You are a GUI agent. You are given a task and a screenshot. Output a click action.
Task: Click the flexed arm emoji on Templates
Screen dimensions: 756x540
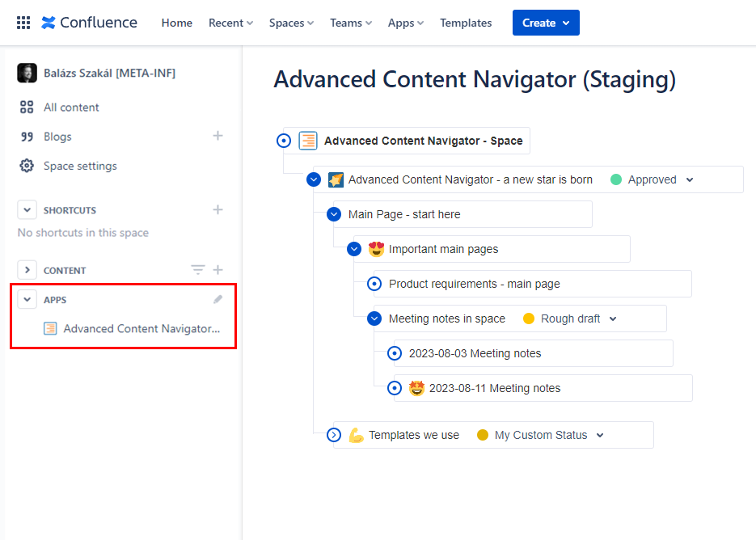click(x=356, y=435)
